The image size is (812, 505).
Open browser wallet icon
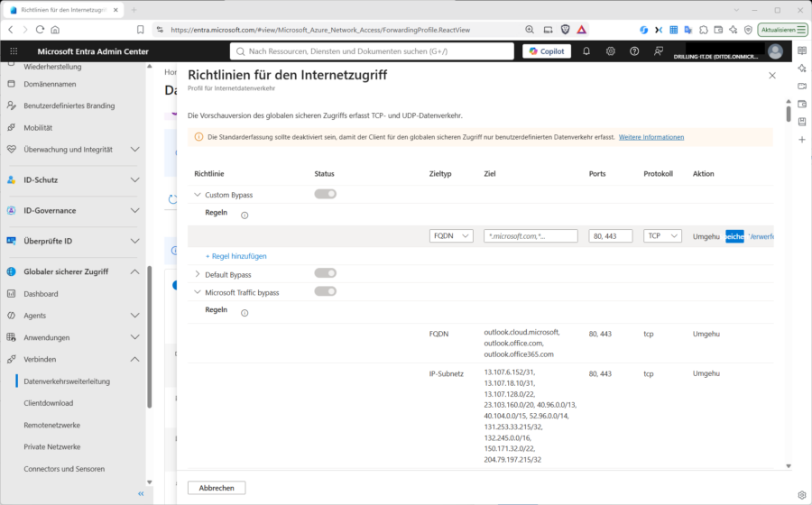click(x=718, y=30)
